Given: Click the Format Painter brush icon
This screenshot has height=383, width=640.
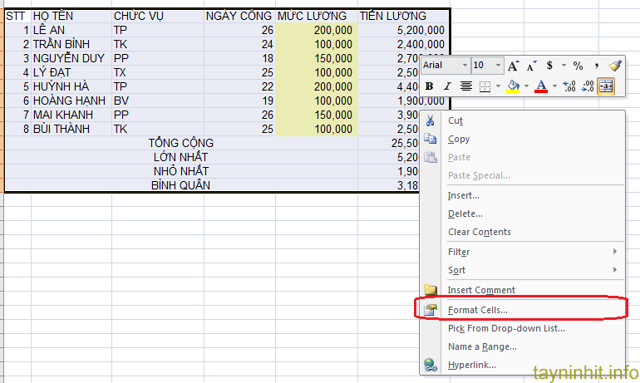Looking at the screenshot, I should point(615,65).
